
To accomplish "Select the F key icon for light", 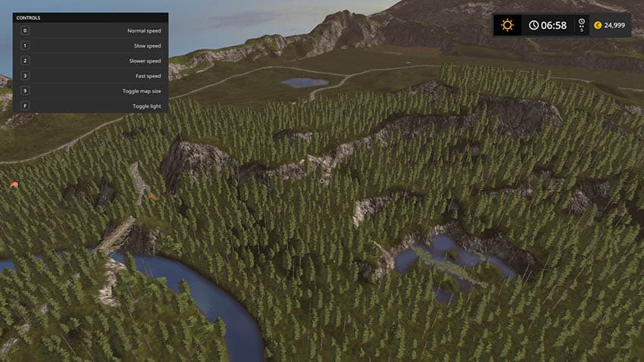I will [25, 106].
